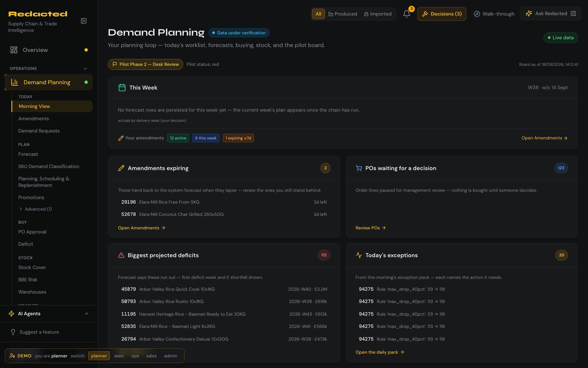The height and width of the screenshot is (368, 588).
Task: Click Pilot Phase 2 — Desk Review pill
Action: click(146, 64)
